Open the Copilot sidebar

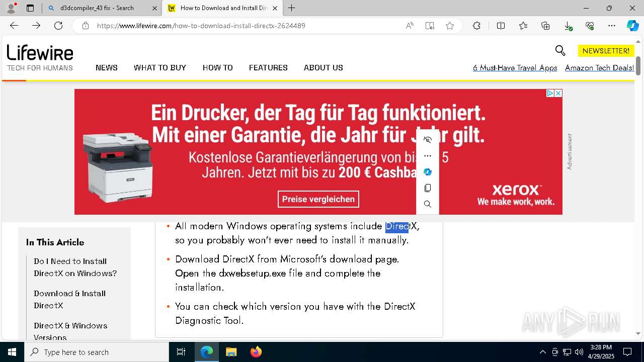pyautogui.click(x=632, y=26)
